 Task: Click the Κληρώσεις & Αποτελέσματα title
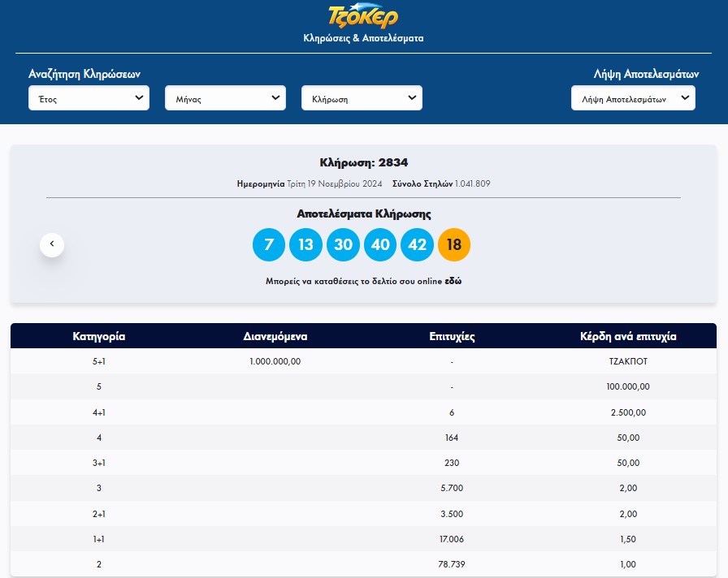[363, 38]
